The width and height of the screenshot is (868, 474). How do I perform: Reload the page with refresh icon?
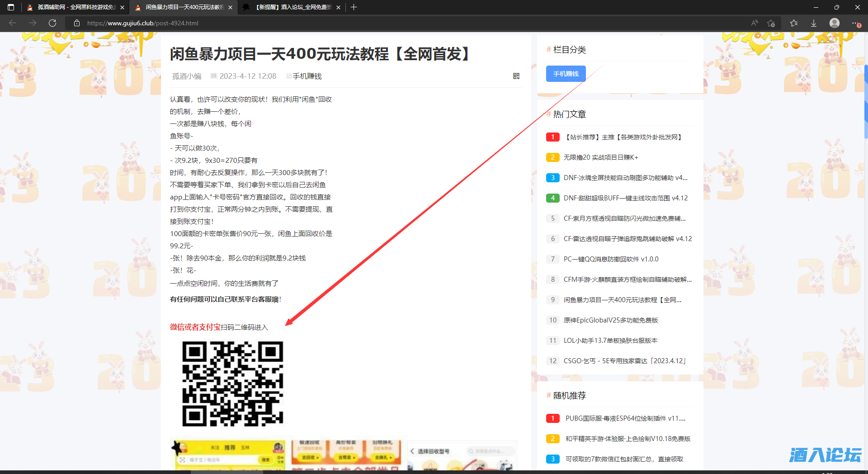pyautogui.click(x=52, y=23)
